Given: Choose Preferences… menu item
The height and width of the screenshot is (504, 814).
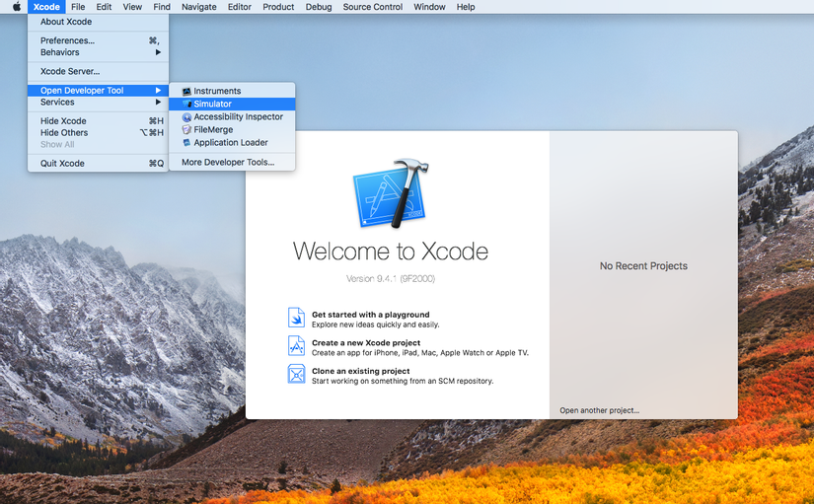Looking at the screenshot, I should click(x=98, y=40).
